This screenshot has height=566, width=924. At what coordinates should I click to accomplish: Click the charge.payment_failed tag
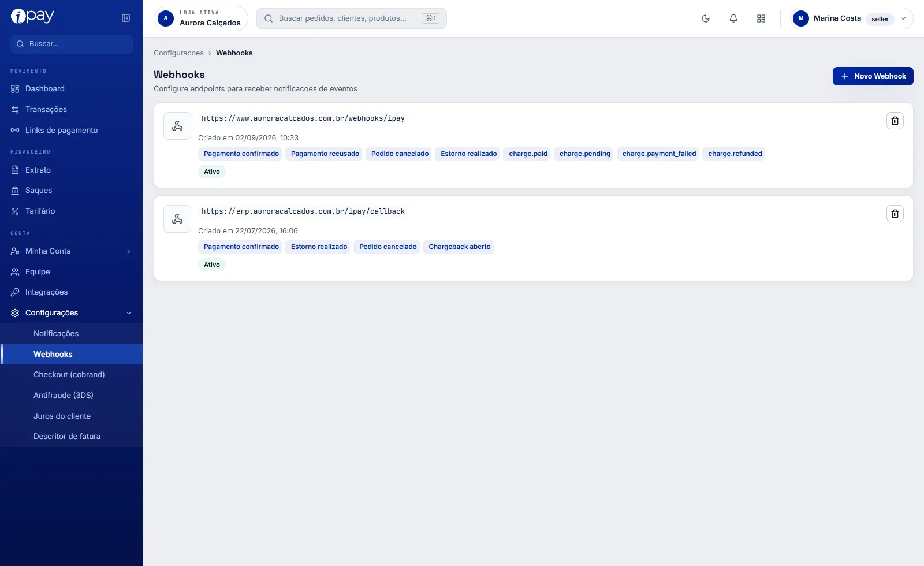click(659, 154)
